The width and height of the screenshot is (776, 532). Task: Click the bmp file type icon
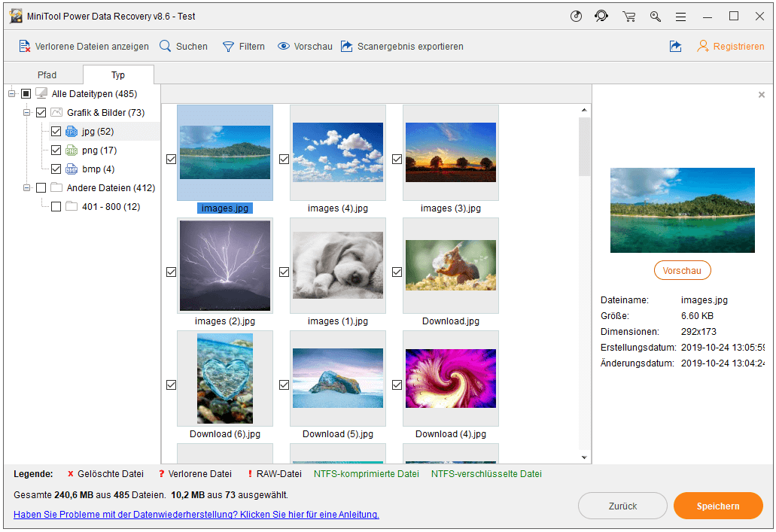point(72,169)
